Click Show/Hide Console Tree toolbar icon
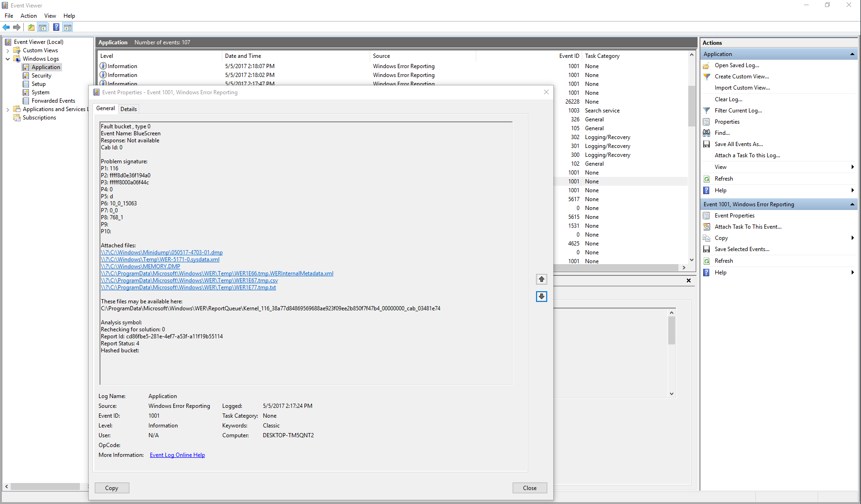Image resolution: width=861 pixels, height=504 pixels. (x=42, y=27)
